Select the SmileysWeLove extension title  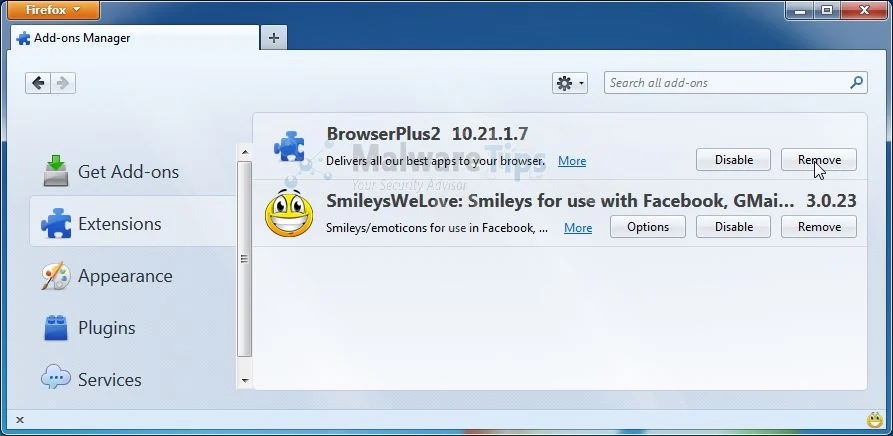560,200
